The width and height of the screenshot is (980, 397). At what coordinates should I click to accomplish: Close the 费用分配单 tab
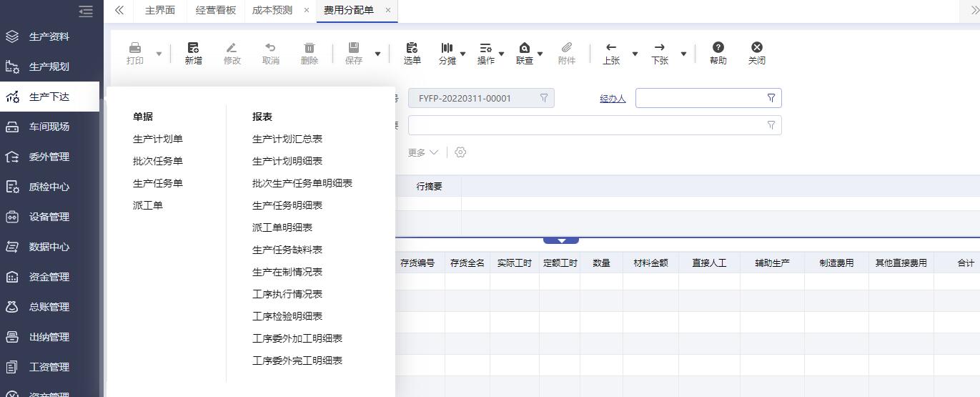388,10
